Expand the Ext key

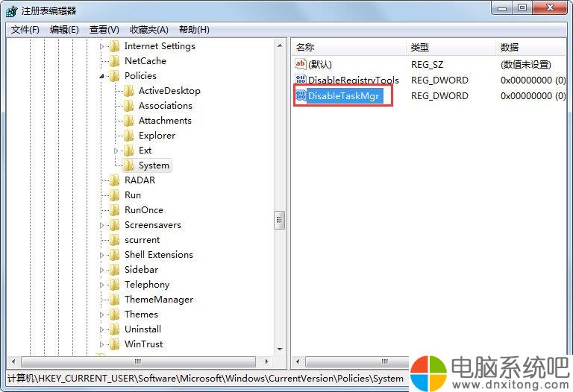(116, 151)
